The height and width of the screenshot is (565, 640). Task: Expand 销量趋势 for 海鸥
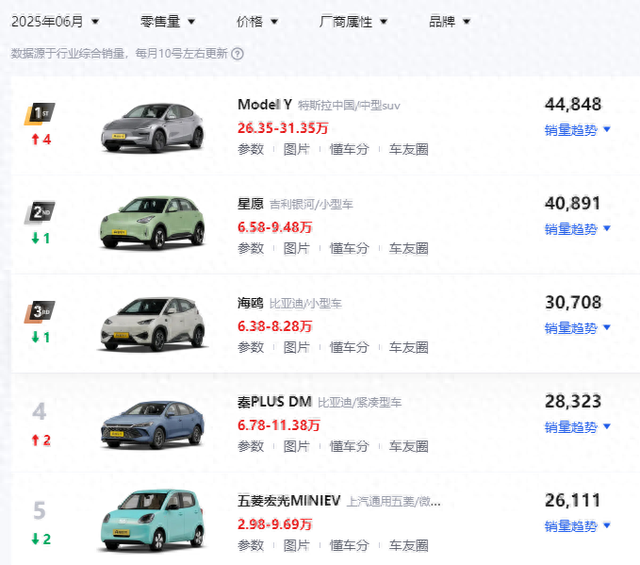tap(578, 328)
